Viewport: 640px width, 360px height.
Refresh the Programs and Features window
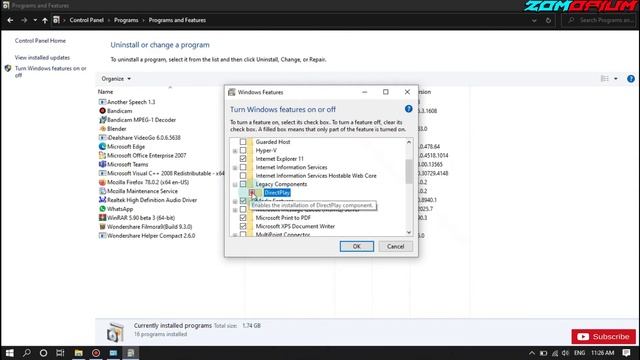coord(548,20)
